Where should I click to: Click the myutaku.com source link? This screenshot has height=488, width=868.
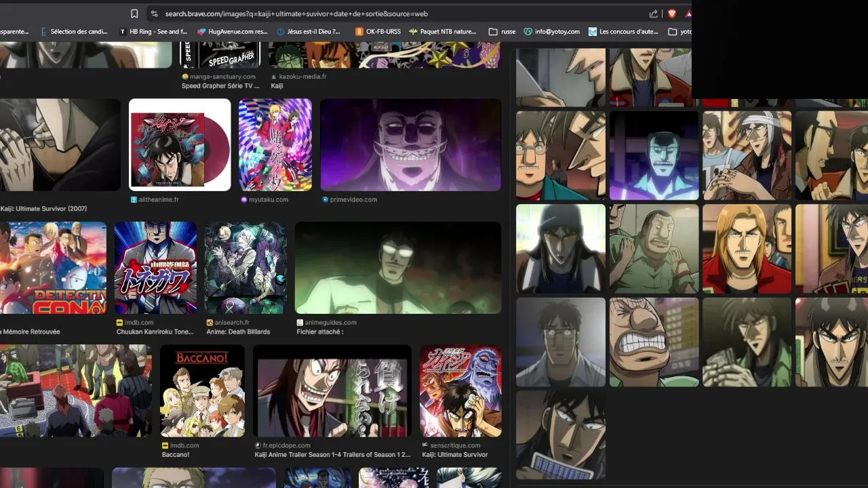click(269, 200)
